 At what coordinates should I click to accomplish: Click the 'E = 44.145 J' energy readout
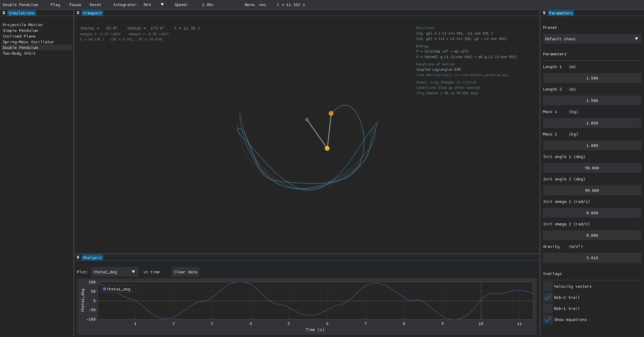(x=92, y=39)
